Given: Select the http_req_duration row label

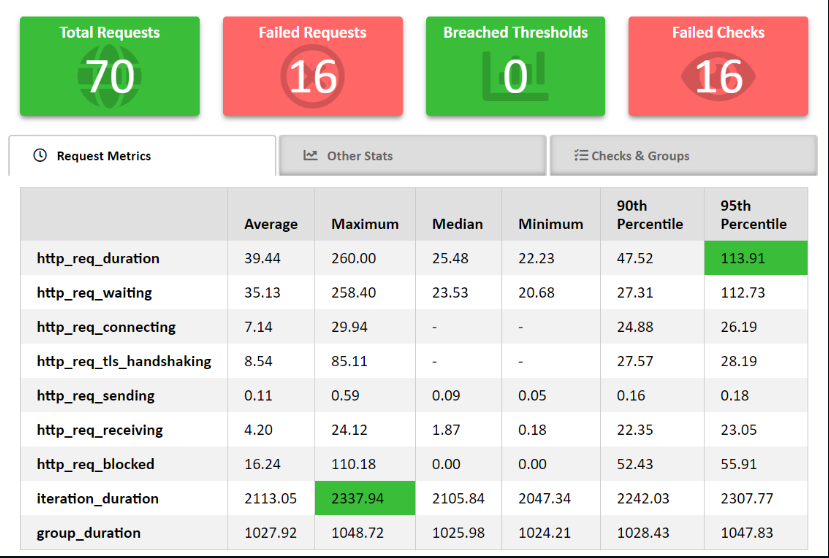Looking at the screenshot, I should point(98,258).
